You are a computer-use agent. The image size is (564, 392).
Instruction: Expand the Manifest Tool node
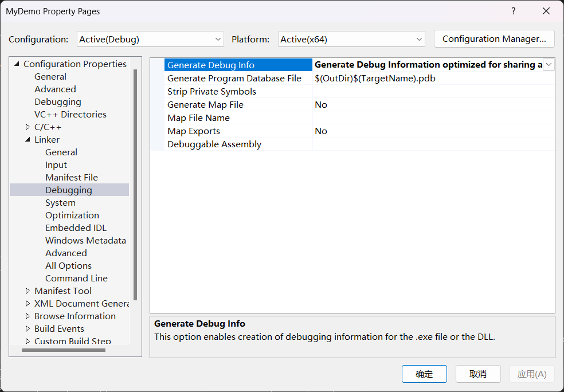click(28, 291)
